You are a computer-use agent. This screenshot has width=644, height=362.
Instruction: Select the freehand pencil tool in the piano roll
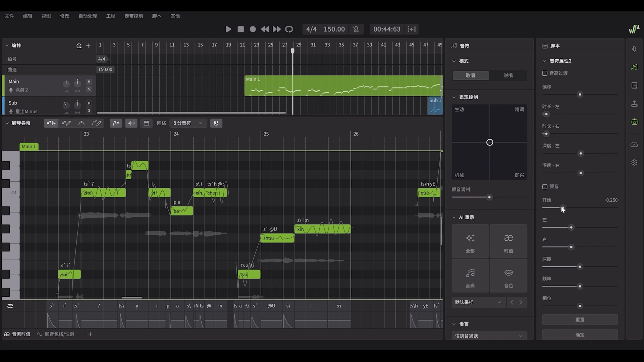[x=97, y=123]
